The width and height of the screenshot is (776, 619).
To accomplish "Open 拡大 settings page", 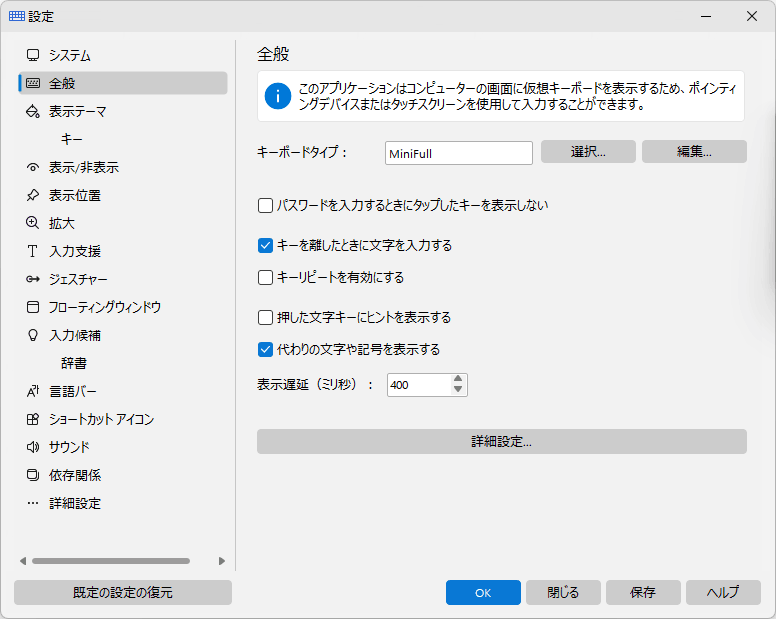I will (x=123, y=223).
